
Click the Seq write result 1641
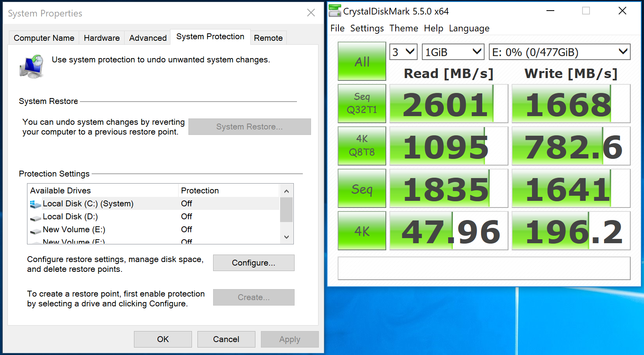point(571,188)
